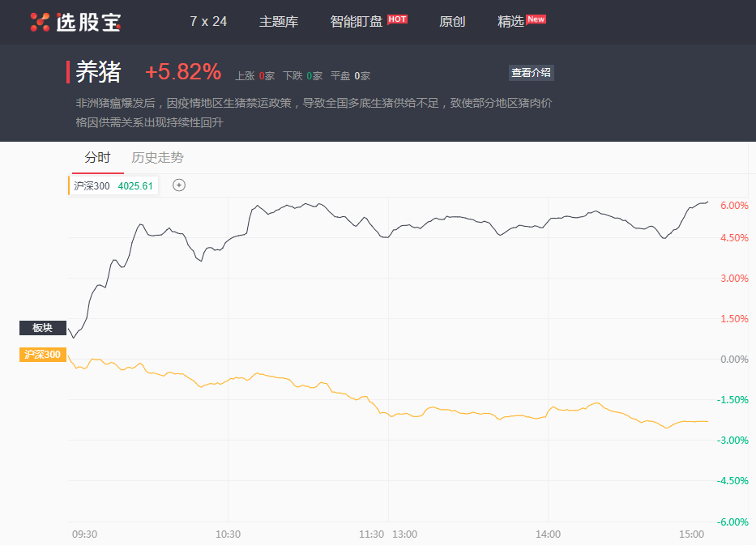This screenshot has width=756, height=545.
Task: Navigate to the 精选 section
Action: click(510, 22)
